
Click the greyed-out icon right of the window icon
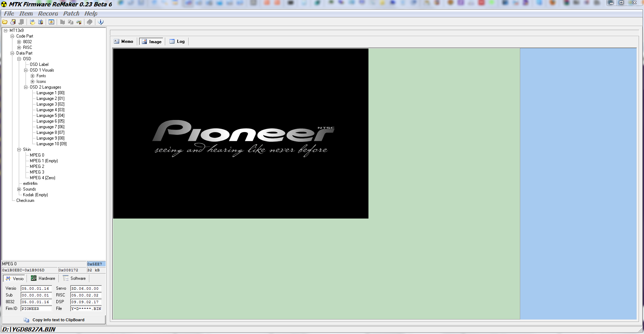(x=62, y=22)
